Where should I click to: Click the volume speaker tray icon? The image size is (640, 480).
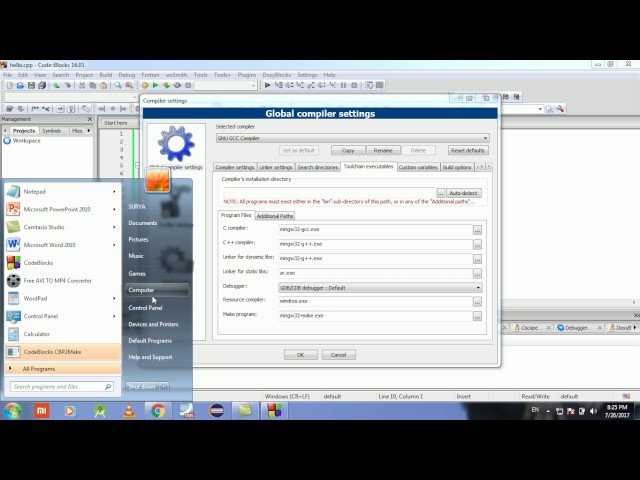[593, 411]
